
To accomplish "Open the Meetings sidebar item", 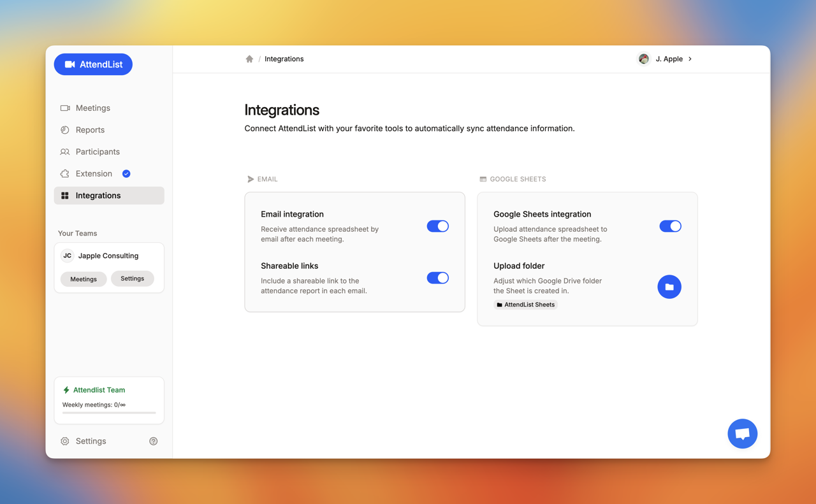I will click(x=92, y=108).
